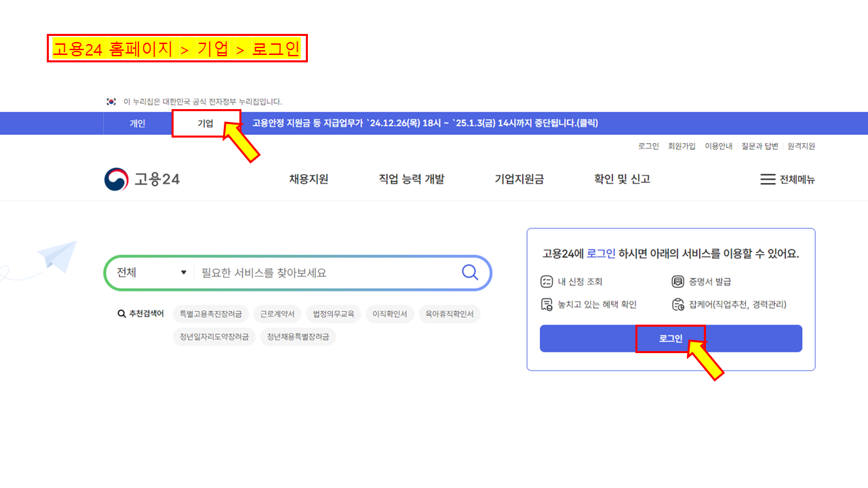
Task: Click the blue 로그인 word in box heading
Action: (x=601, y=253)
